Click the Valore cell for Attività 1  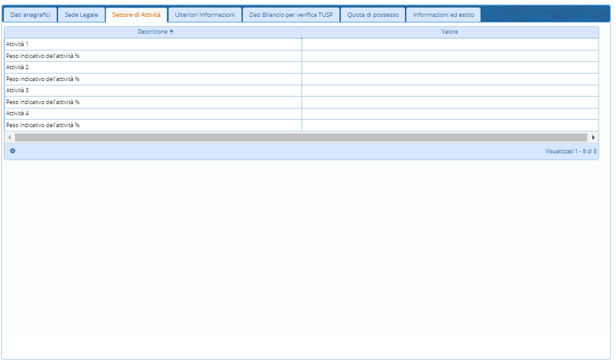click(449, 44)
